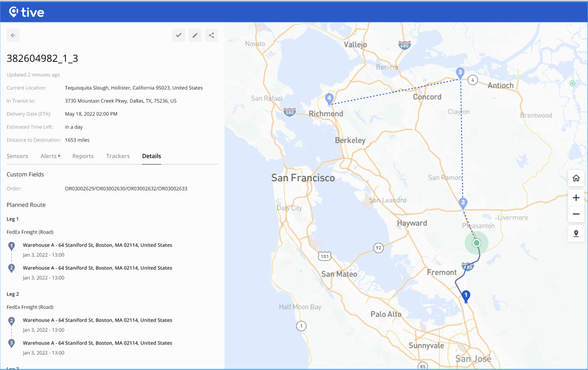The image size is (588, 370).
Task: Click the Interstate 680 shield near Vallejo
Action: click(x=404, y=45)
